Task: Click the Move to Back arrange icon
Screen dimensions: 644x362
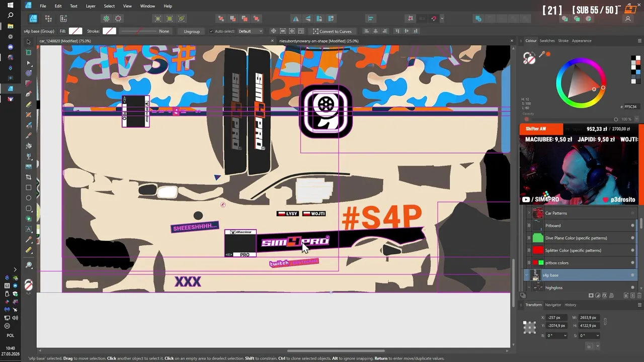Action: point(221,19)
